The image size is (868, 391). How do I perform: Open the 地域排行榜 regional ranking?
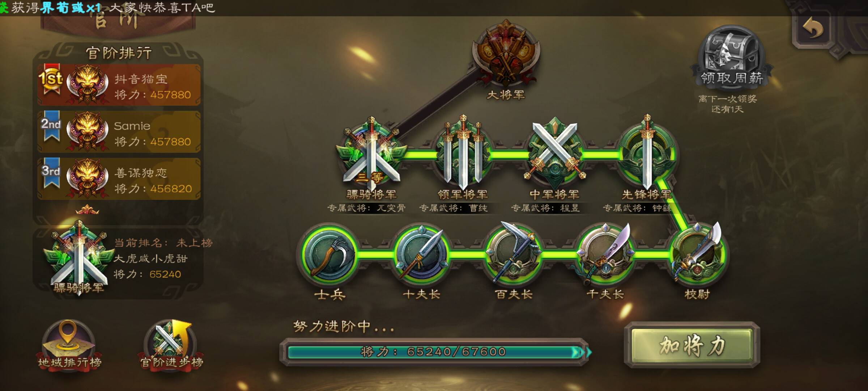[x=69, y=344]
